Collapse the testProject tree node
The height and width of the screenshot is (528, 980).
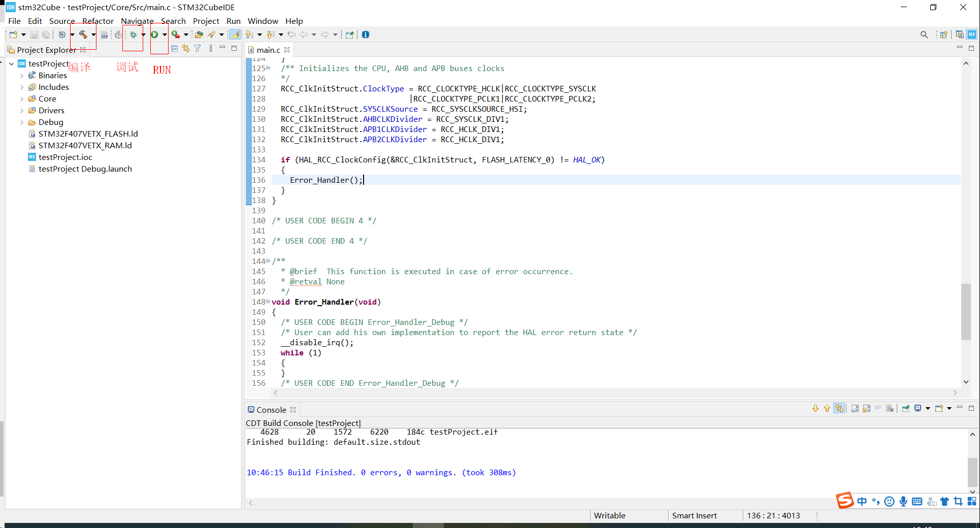click(x=11, y=64)
